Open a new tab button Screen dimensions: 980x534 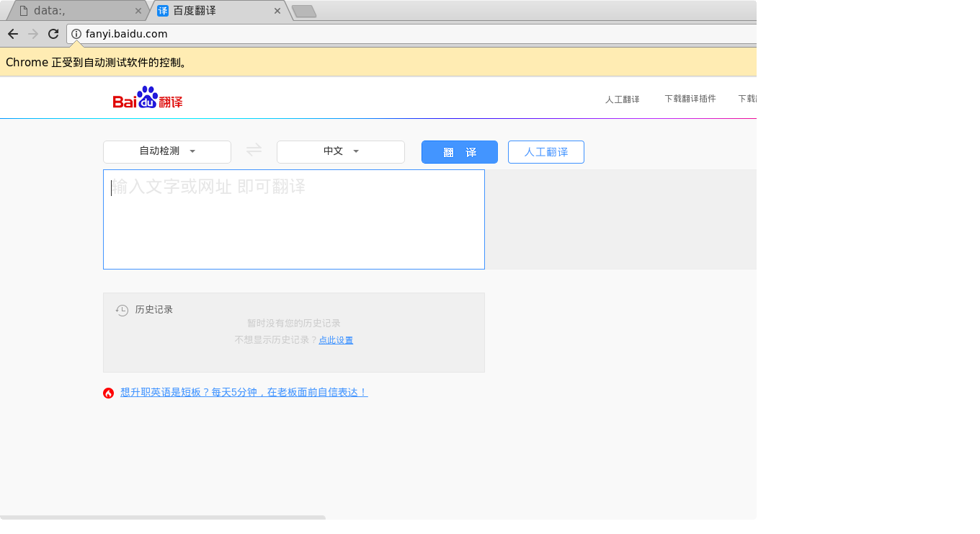pos(304,11)
